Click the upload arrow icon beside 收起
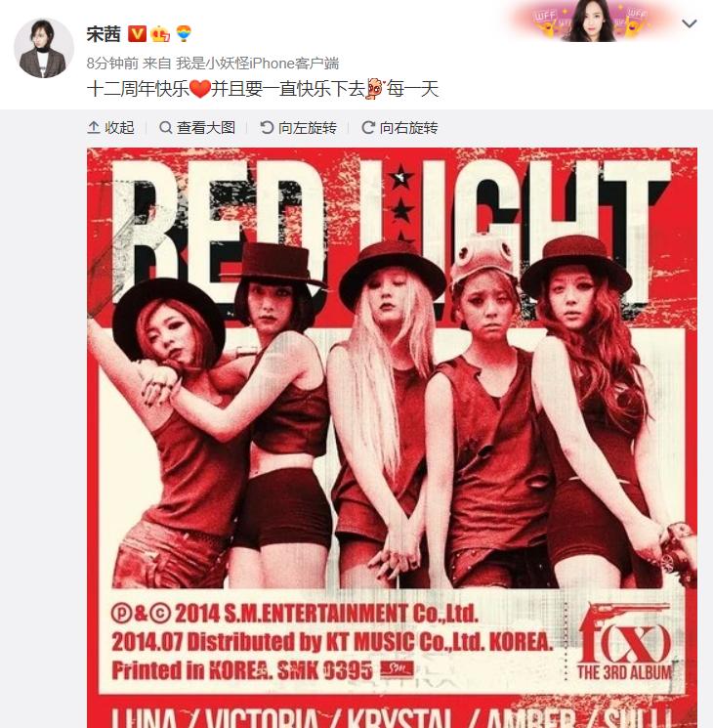The image size is (713, 728). point(94,127)
